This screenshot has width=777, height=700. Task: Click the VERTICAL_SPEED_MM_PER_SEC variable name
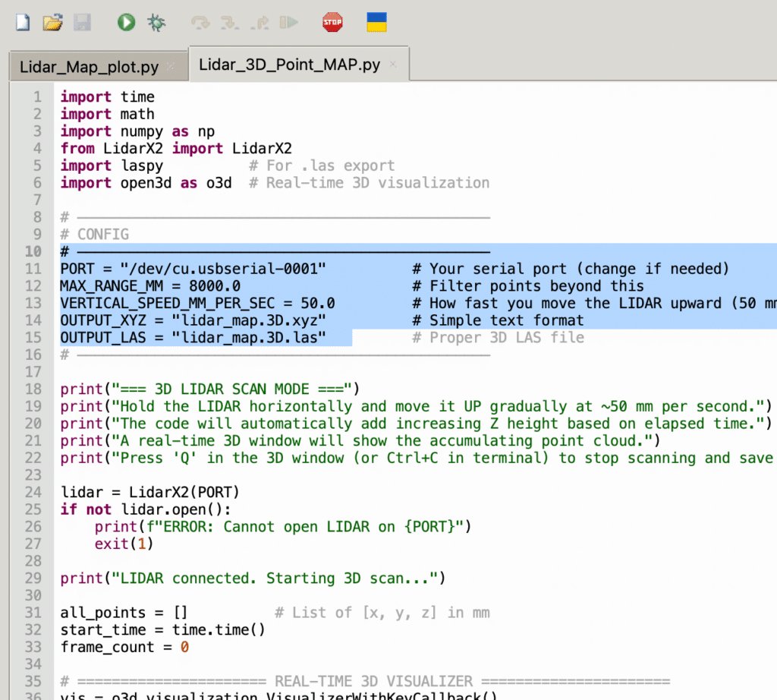click(168, 303)
